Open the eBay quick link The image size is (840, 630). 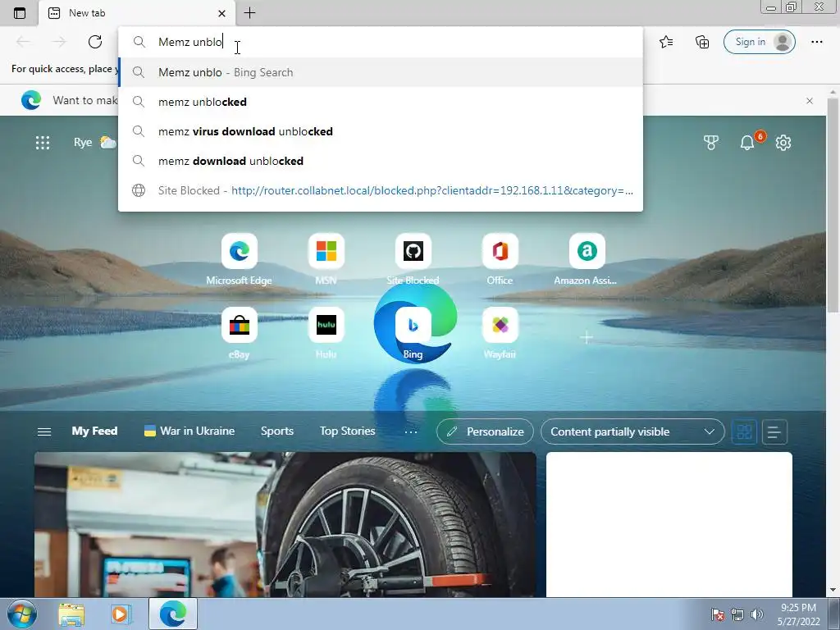coord(239,333)
